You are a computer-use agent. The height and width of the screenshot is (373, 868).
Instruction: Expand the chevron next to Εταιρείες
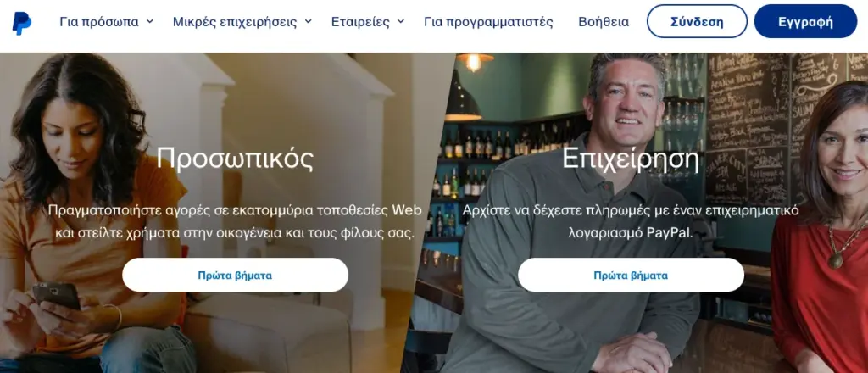coord(400,22)
